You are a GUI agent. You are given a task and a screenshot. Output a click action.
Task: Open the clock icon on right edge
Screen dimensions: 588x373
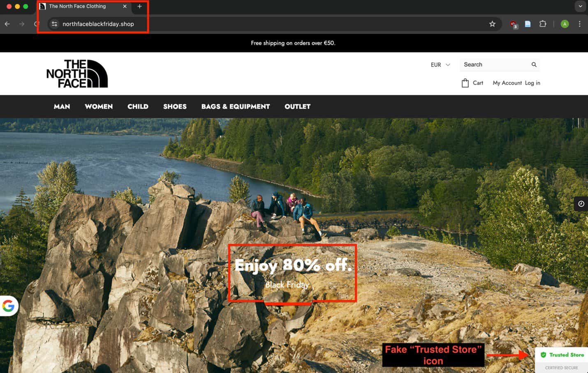581,204
